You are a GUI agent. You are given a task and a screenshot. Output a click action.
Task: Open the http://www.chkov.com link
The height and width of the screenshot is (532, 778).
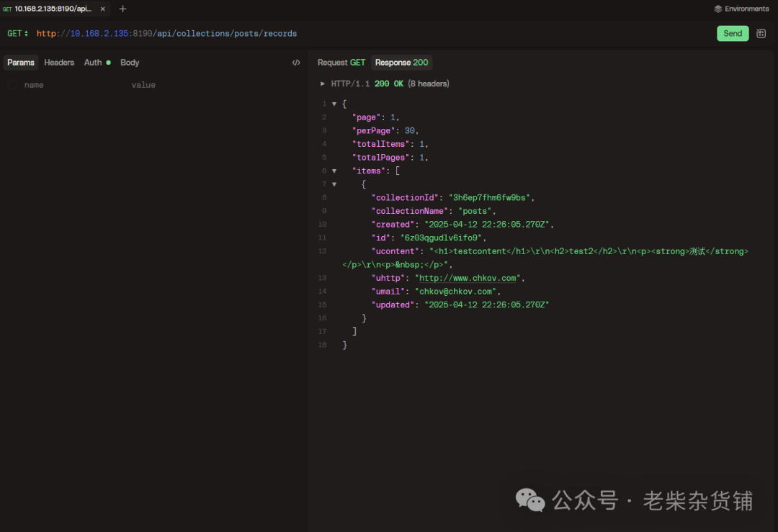[468, 278]
